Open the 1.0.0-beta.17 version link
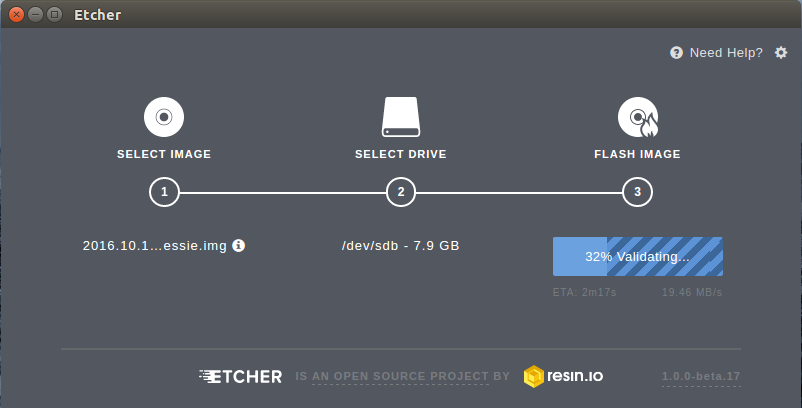The width and height of the screenshot is (802, 408). (701, 376)
